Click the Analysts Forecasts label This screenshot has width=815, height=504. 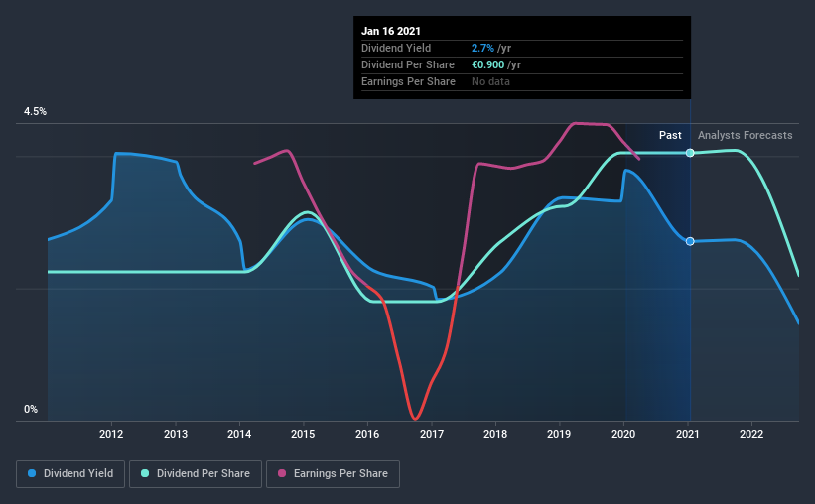[x=745, y=135]
